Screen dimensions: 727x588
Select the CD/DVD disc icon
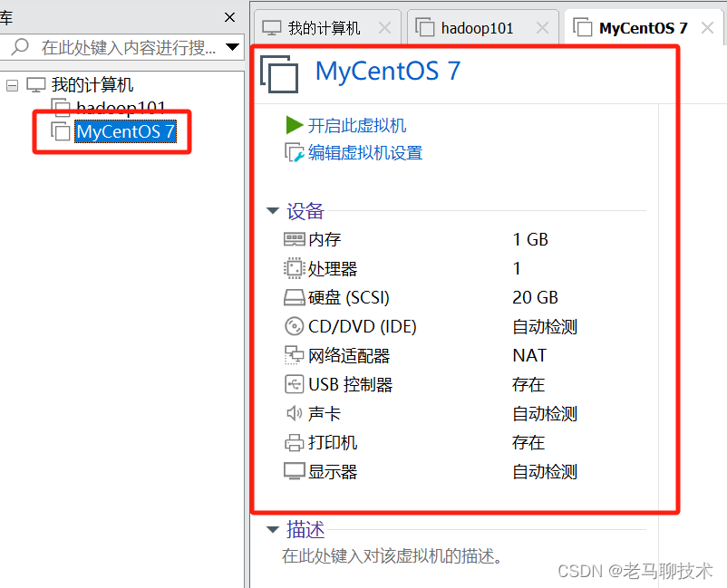294,326
